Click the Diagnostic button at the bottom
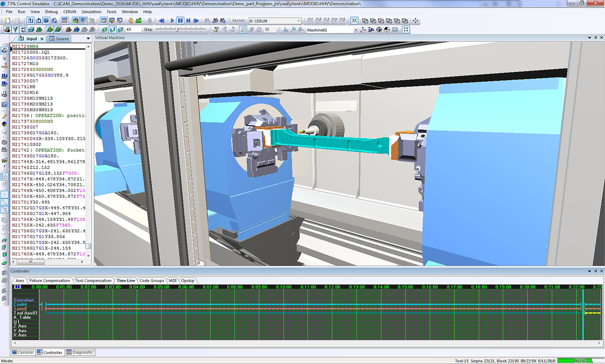605x364 pixels. (x=80, y=352)
